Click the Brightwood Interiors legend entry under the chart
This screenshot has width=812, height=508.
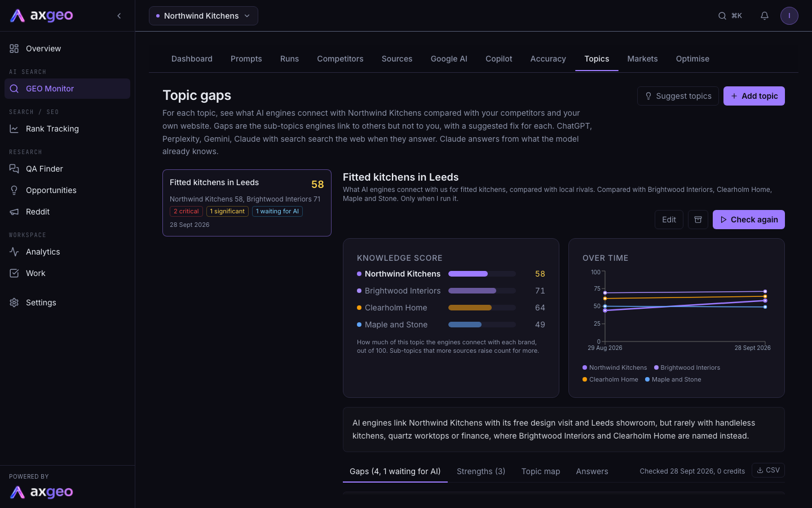point(687,367)
